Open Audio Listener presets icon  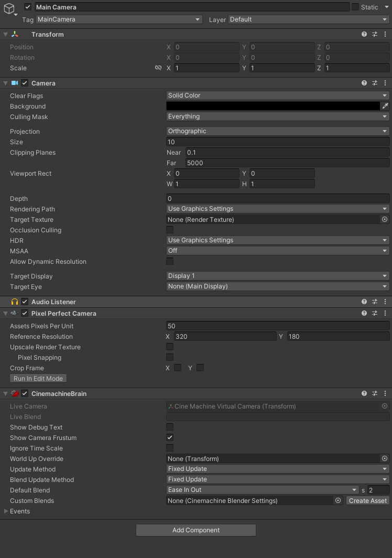pyautogui.click(x=375, y=302)
